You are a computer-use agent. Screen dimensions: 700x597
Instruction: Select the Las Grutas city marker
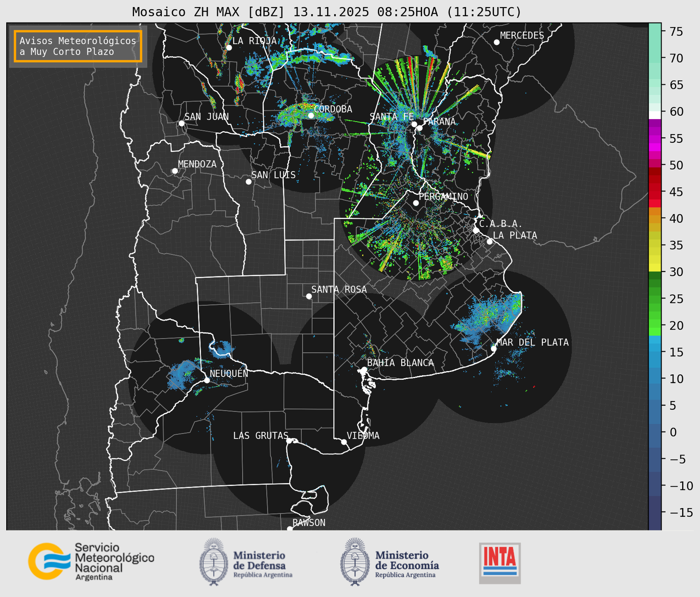point(289,441)
